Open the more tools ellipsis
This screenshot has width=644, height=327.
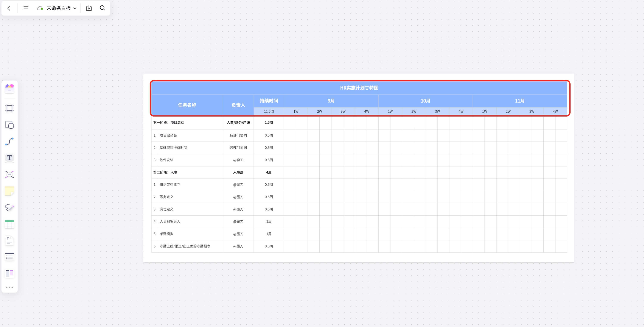coord(9,287)
